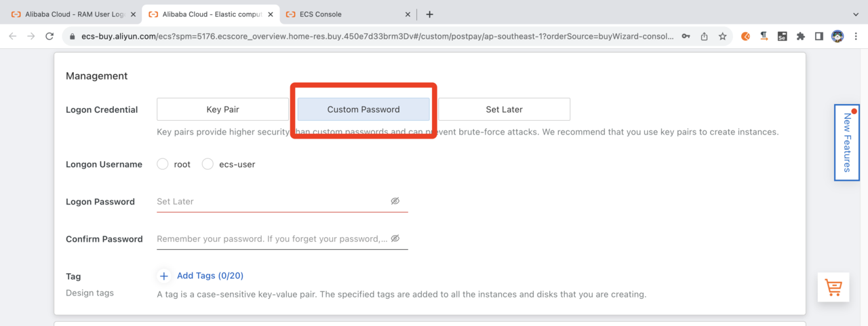Open the Extensions puzzle icon
Screen dimensions: 868x326
click(x=801, y=36)
